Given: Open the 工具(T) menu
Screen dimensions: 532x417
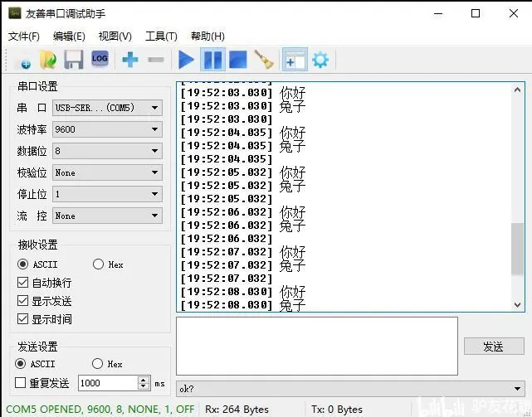Looking at the screenshot, I should [161, 36].
